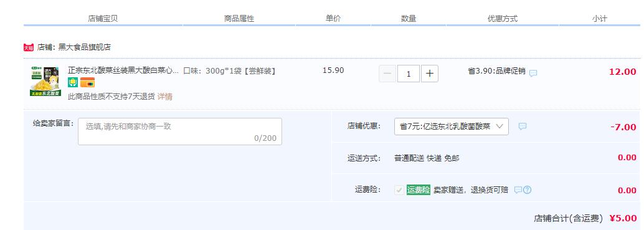644x230 pixels.
Task: Click comment icon beside shop discount dropdown
Action: (523, 127)
